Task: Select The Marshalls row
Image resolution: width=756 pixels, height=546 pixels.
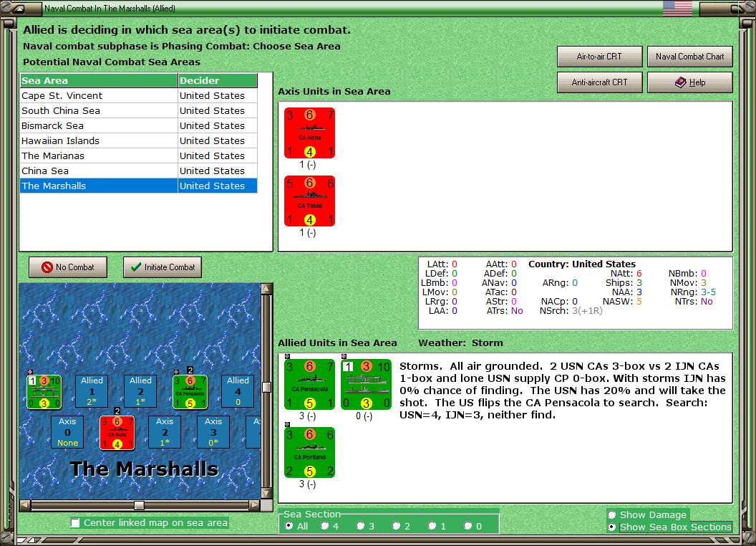Action: click(138, 186)
